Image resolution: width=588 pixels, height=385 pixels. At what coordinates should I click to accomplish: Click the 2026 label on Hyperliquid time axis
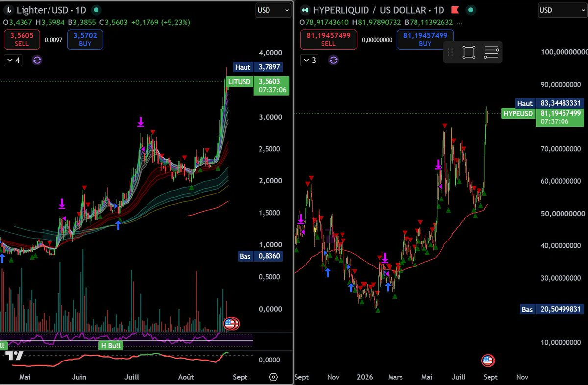tap(365, 377)
